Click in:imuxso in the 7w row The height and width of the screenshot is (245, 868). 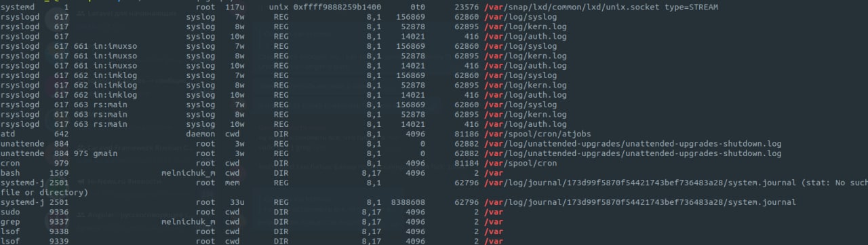[115, 46]
